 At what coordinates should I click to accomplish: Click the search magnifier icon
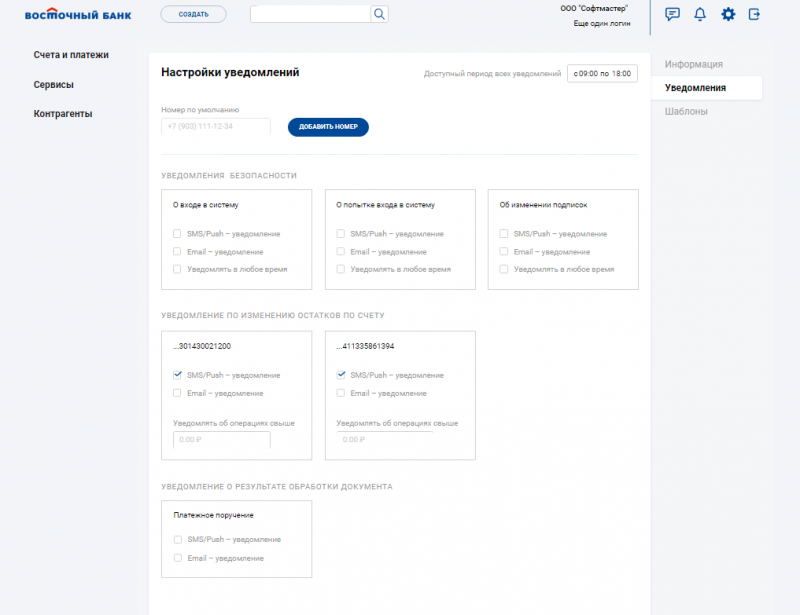click(379, 14)
